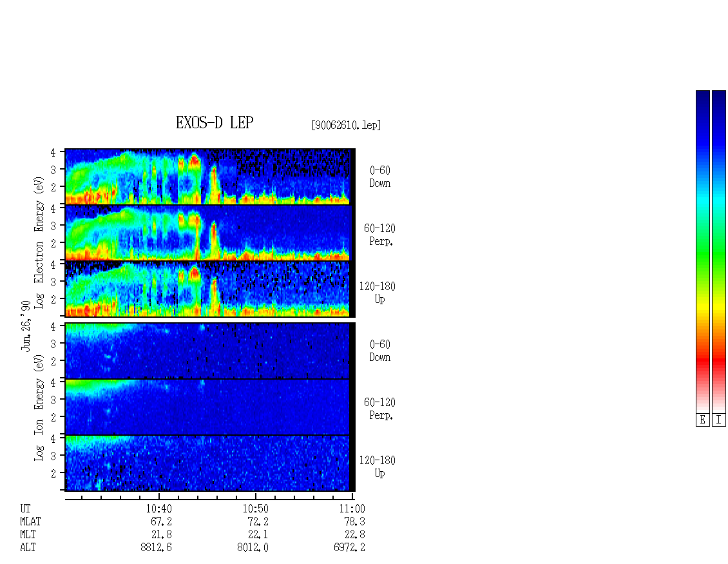Click the electron 120-180 Up label
Viewport: 728px width, 564px height.
click(378, 293)
